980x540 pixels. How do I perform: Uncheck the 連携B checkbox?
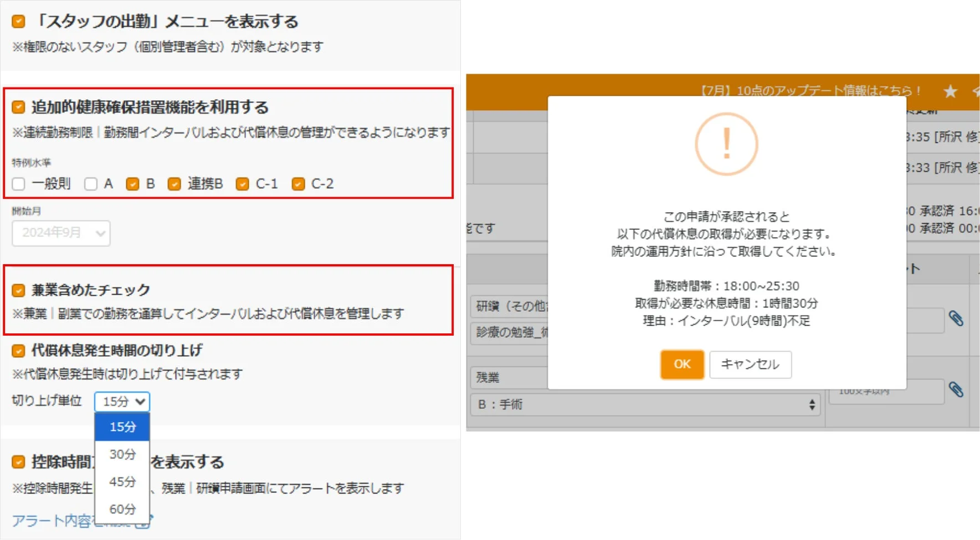[x=176, y=183]
